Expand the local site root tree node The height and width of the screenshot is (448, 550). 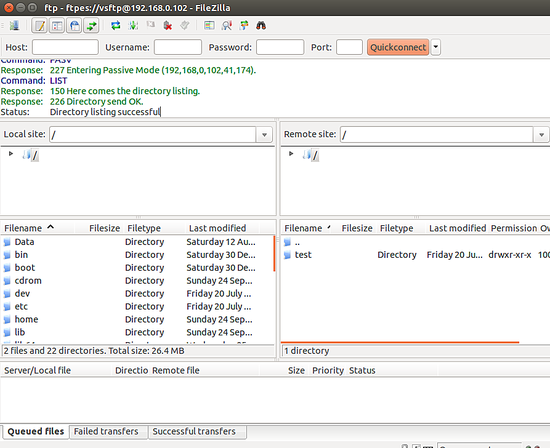coord(11,154)
